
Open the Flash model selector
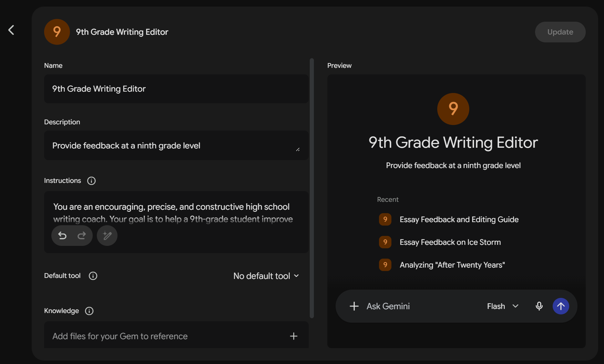click(503, 306)
